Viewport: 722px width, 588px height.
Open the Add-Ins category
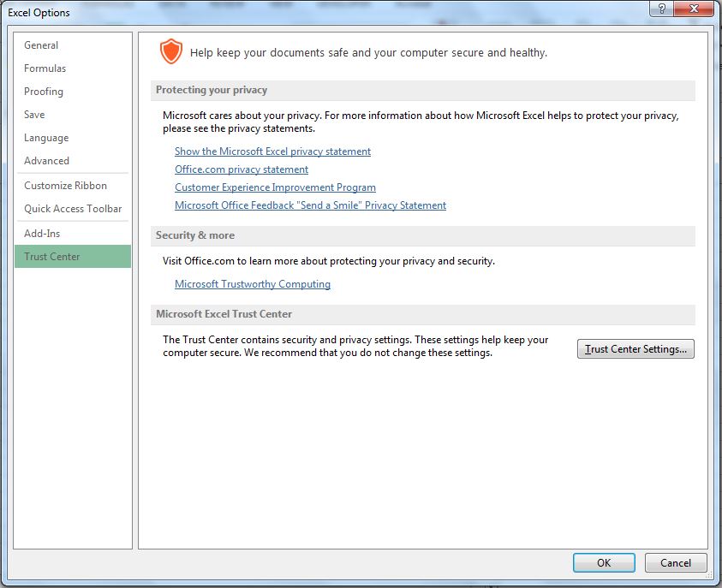click(42, 234)
